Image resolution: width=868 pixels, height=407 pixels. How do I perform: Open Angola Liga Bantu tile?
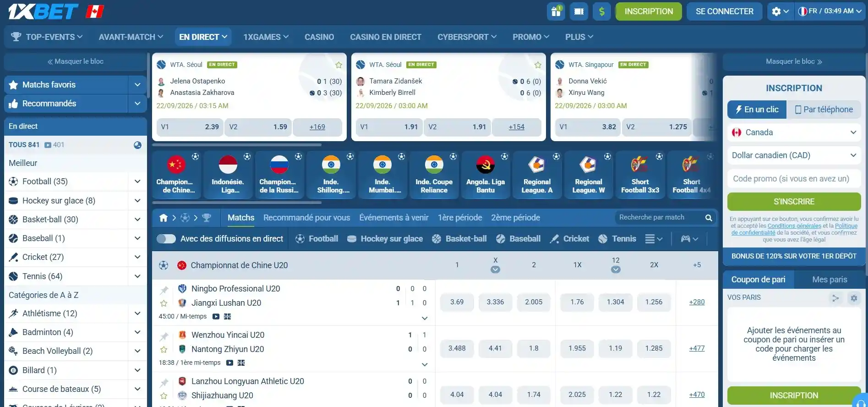486,175
